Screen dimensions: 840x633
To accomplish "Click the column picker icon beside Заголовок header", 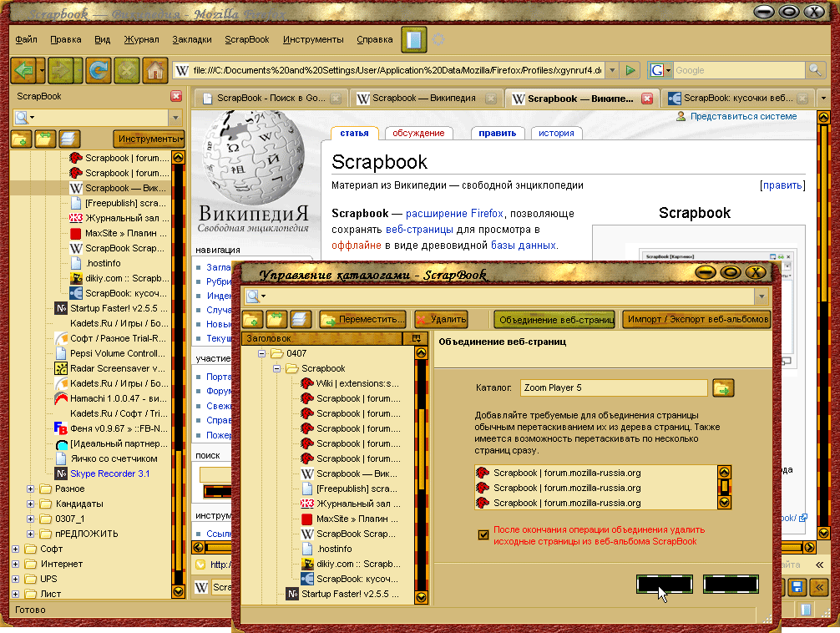I will (416, 338).
